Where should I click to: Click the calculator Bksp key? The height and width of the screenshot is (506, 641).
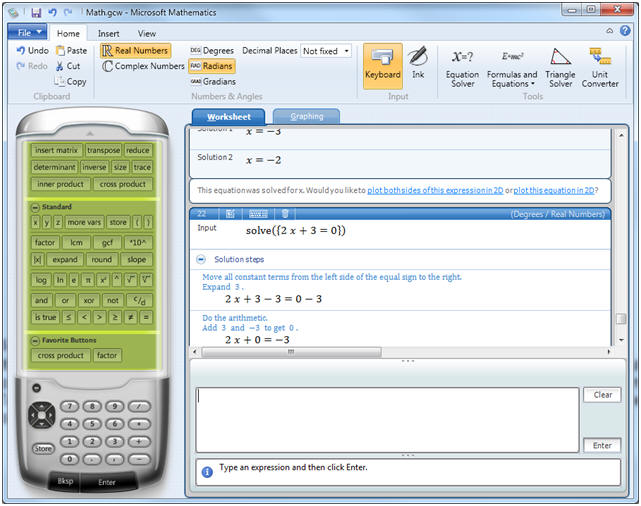pyautogui.click(x=65, y=481)
